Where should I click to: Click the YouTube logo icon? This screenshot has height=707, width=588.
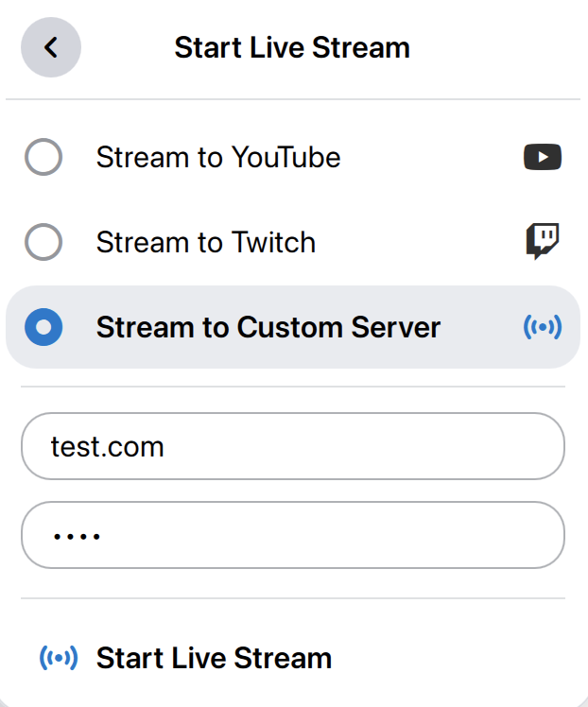tap(543, 157)
